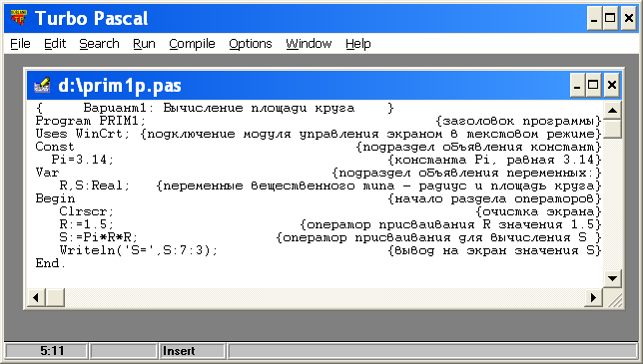643x364 pixels.
Task: Open the Compile menu
Action: click(192, 44)
